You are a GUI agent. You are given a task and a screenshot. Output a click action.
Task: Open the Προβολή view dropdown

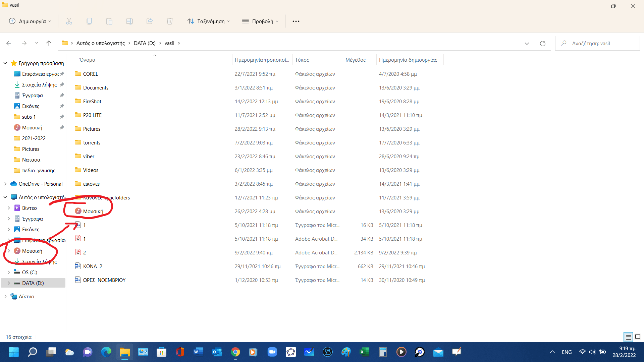coord(261,21)
